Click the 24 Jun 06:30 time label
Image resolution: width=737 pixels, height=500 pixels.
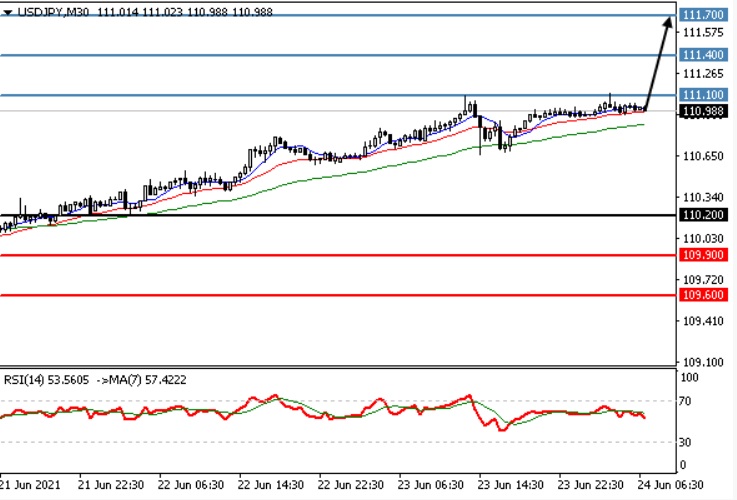tap(671, 485)
